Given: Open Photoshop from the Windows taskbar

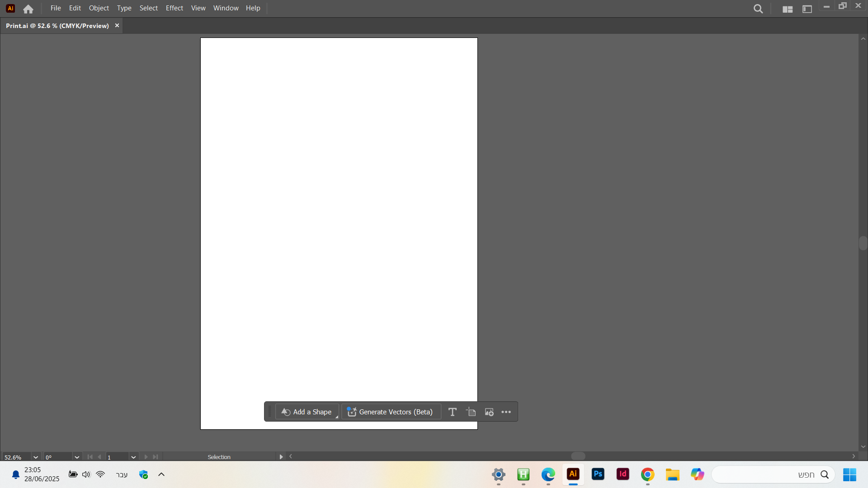Looking at the screenshot, I should (x=598, y=474).
